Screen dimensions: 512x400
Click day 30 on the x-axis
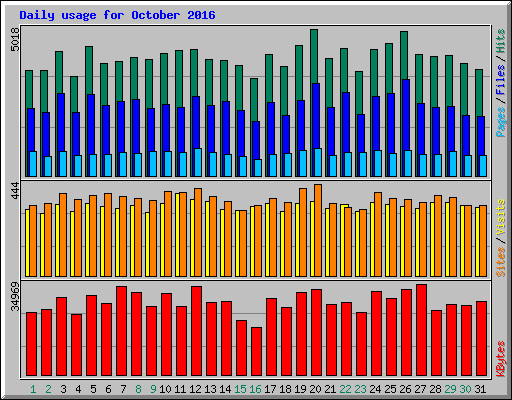coord(465,389)
